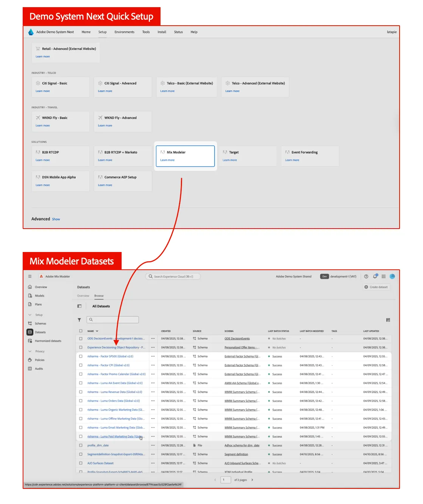Check the ODE DecisionEvents dataset row
Screen dimensions: 423x504
[x=81, y=339]
